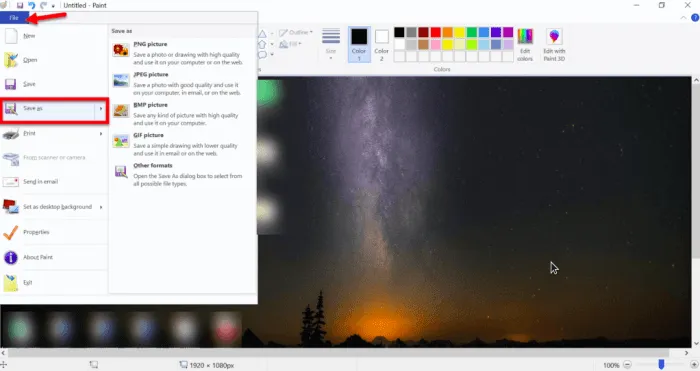
Task: Click Exit in the File menu
Action: pos(54,283)
